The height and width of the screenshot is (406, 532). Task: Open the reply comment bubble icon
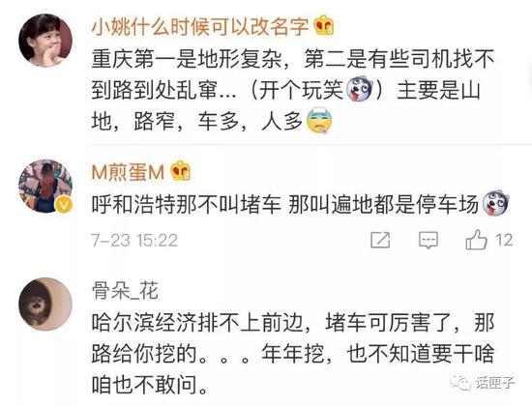(429, 240)
